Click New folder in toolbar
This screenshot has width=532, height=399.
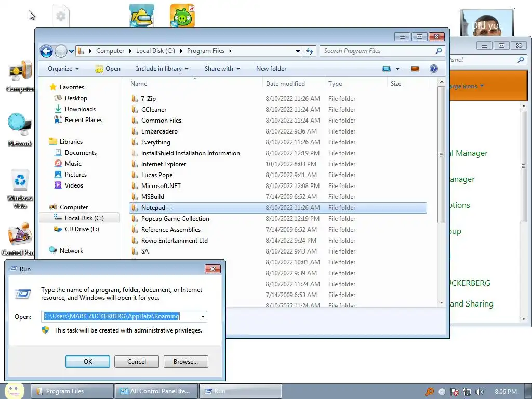pos(271,69)
